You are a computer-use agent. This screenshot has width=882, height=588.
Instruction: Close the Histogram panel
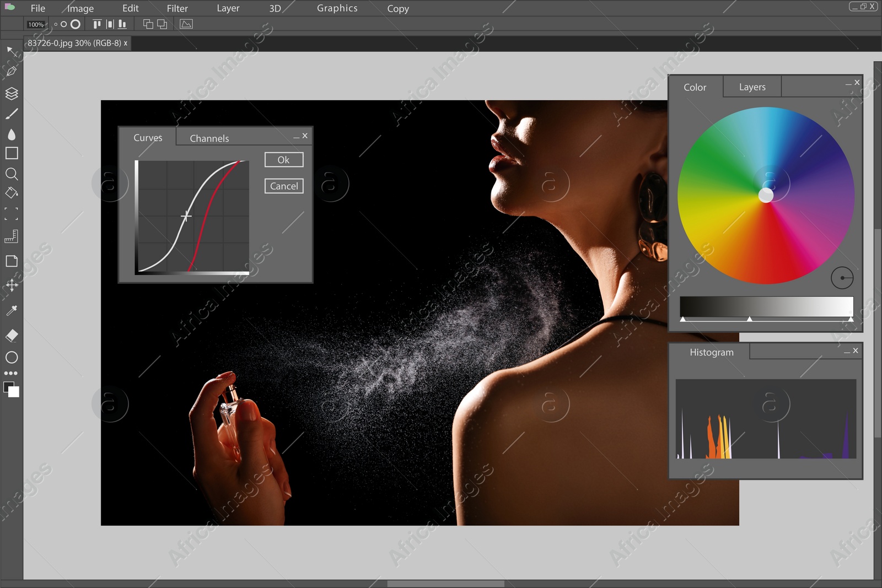pos(856,350)
